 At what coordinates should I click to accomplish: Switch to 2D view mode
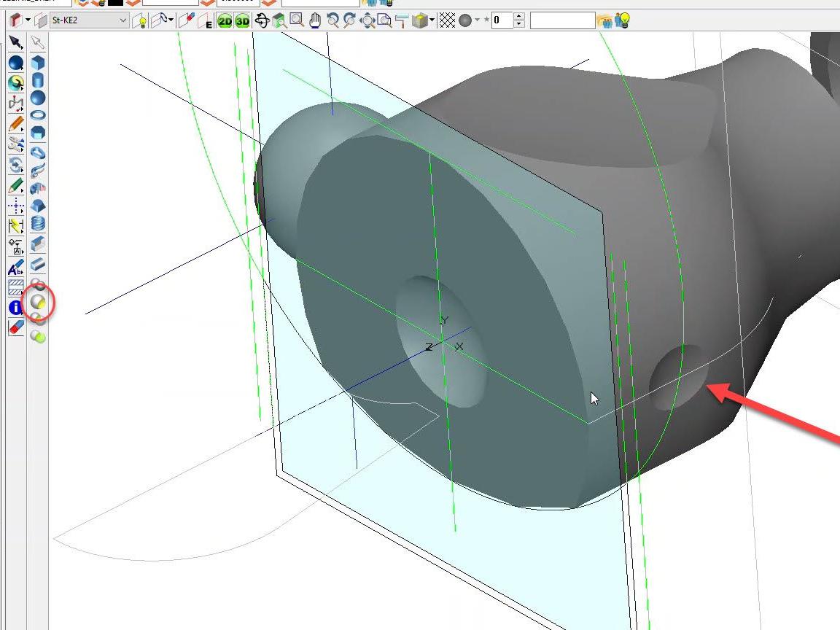225,21
